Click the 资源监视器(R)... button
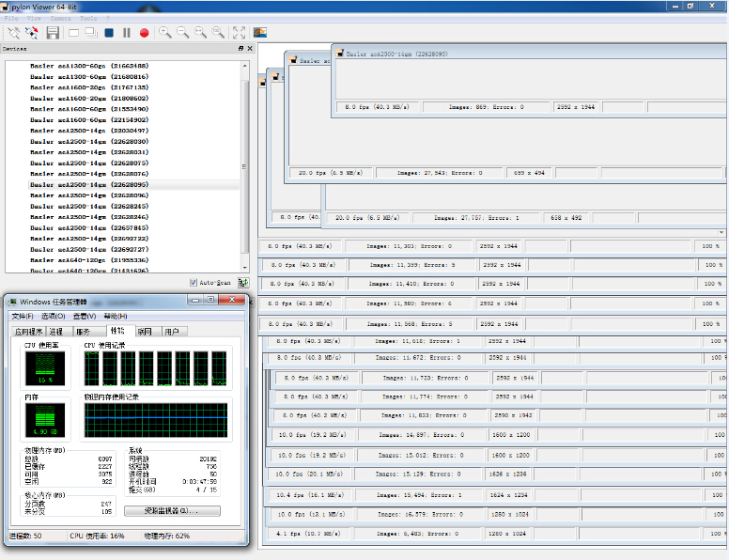This screenshot has height=560, width=729. point(172,511)
